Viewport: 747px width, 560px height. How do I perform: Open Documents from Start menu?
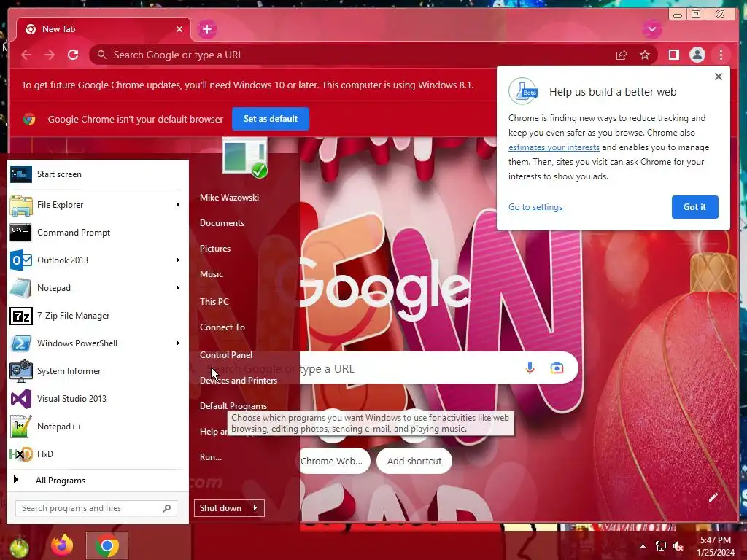(x=222, y=223)
